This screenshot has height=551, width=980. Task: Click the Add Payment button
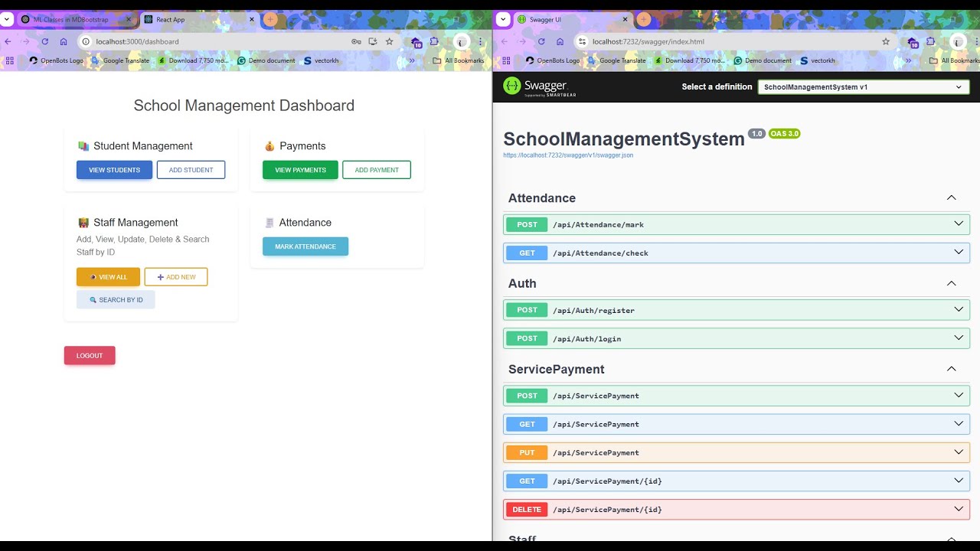(x=377, y=170)
